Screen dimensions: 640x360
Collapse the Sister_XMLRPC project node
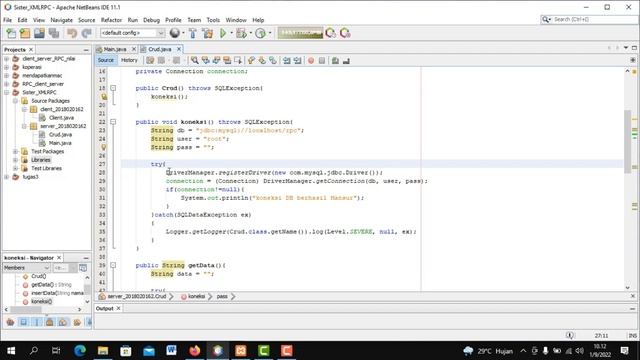(x=6, y=92)
